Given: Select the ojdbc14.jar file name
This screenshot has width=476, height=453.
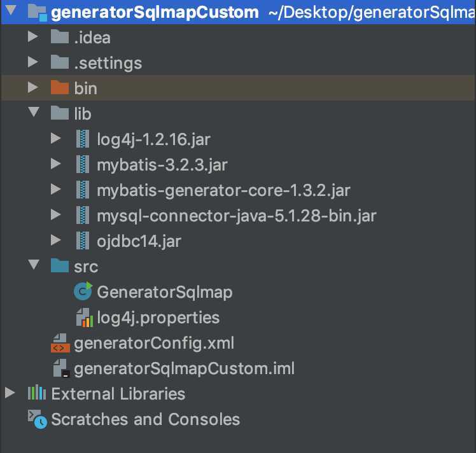Looking at the screenshot, I should point(139,242).
